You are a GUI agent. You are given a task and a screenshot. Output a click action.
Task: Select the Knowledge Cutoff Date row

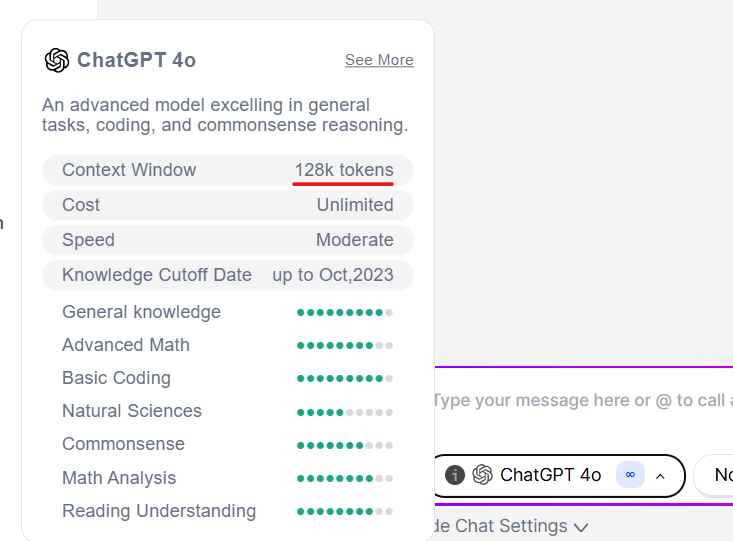[228, 275]
